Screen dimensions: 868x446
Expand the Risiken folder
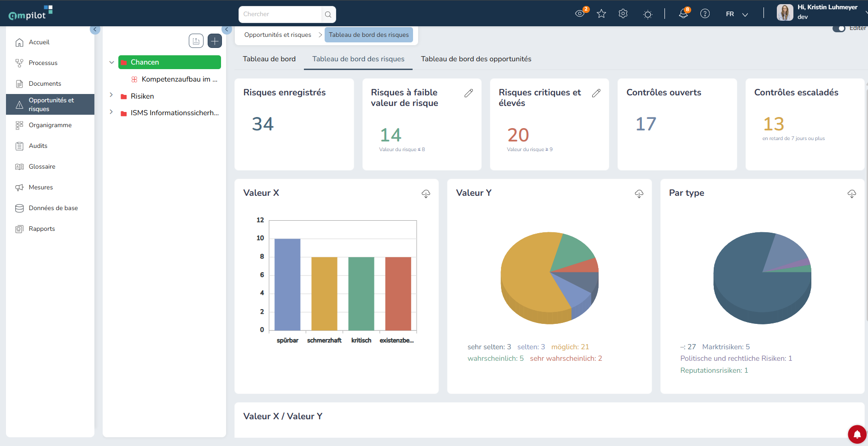[x=111, y=95]
